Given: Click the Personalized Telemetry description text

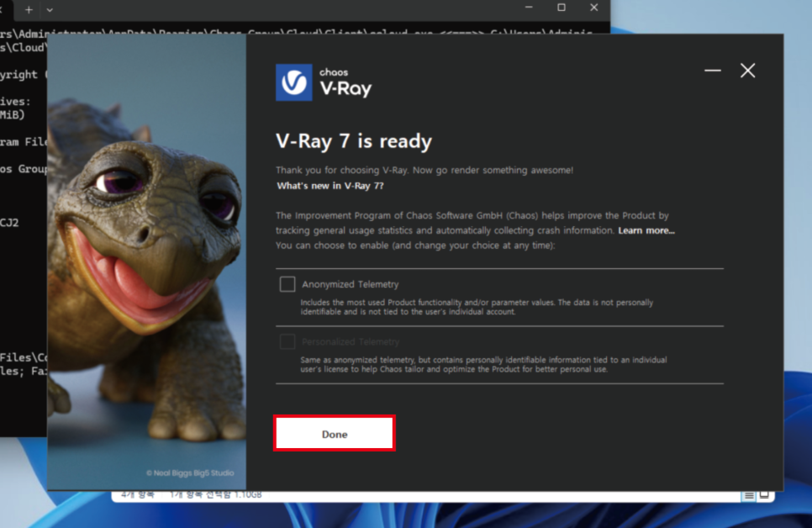Looking at the screenshot, I should point(483,364).
